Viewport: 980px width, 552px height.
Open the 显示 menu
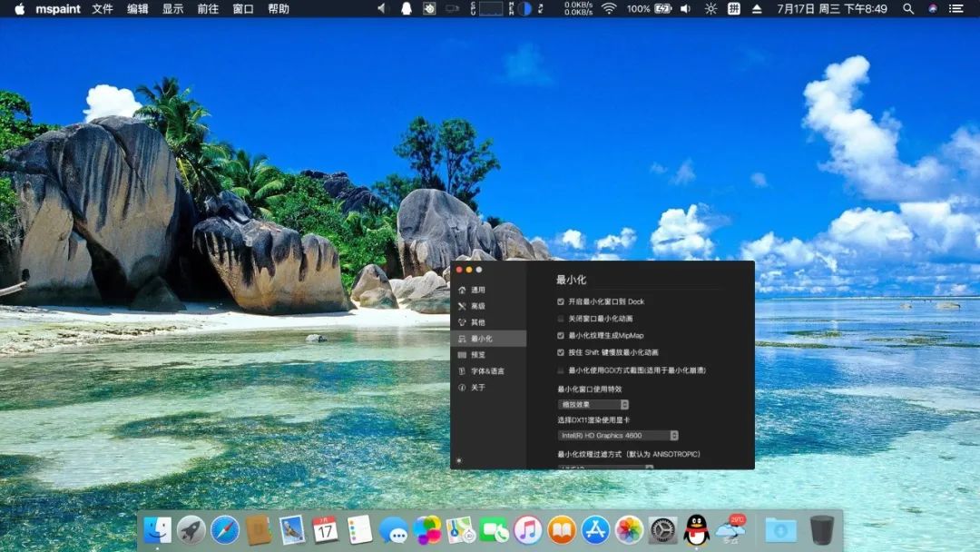click(x=173, y=9)
